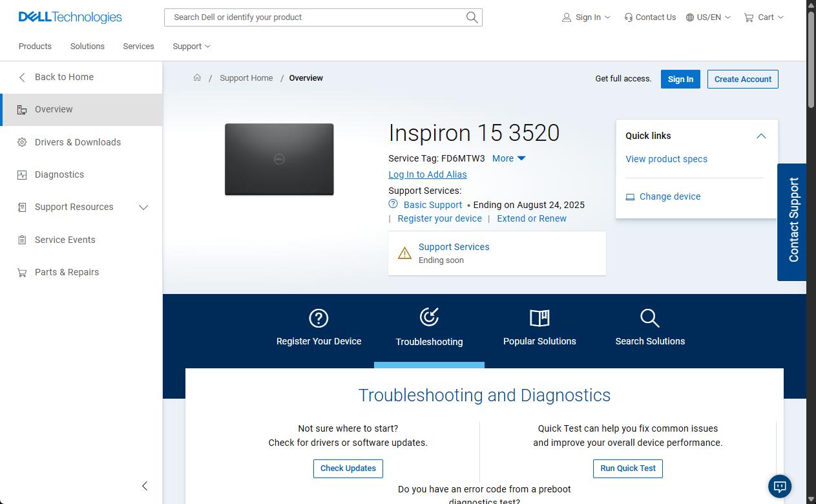The width and height of the screenshot is (816, 504).
Task: Open Service Events label in the sidebar
Action: [x=65, y=240]
